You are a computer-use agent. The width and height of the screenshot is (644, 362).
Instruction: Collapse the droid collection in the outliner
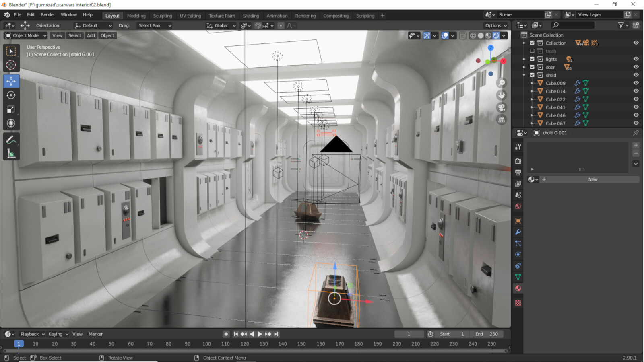click(524, 75)
